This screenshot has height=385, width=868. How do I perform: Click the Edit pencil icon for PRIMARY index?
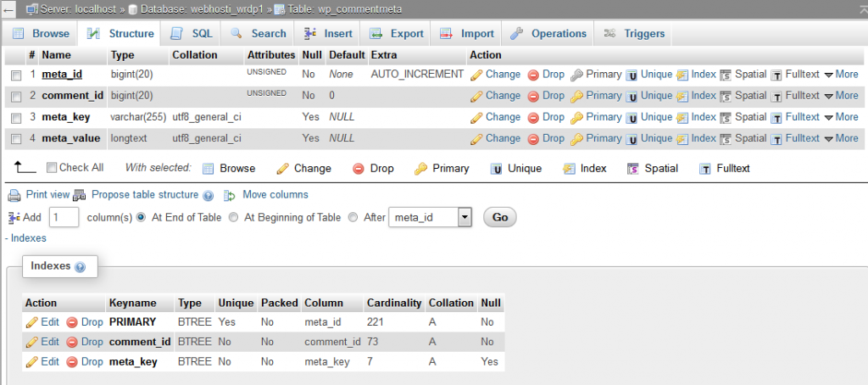click(x=32, y=322)
